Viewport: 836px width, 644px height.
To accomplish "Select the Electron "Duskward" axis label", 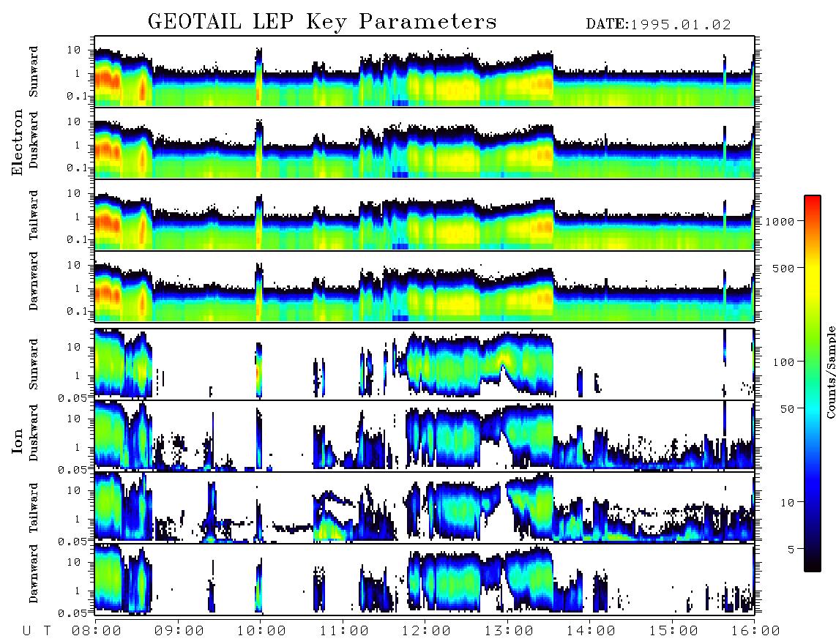I will (33, 141).
